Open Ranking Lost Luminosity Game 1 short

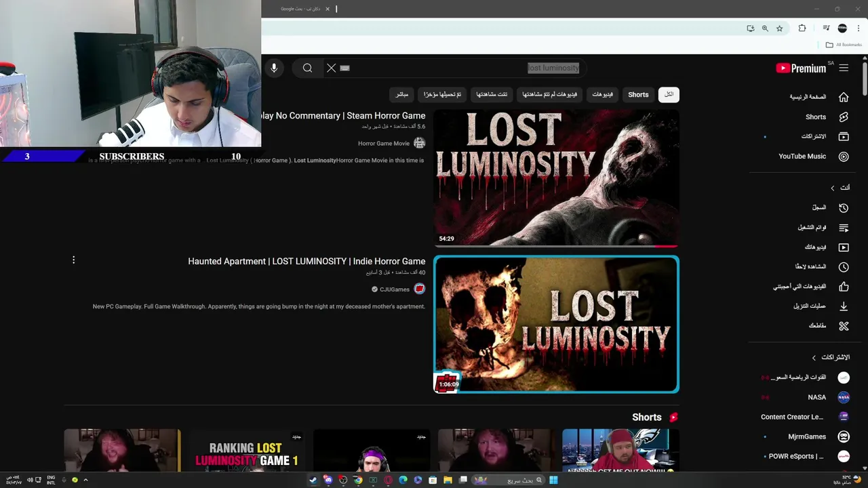247,450
